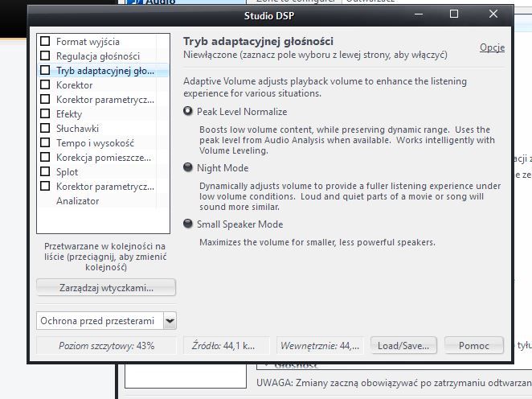Maximize the Studio DSP window
Image resolution: width=532 pixels, height=399 pixels.
pyautogui.click(x=454, y=14)
